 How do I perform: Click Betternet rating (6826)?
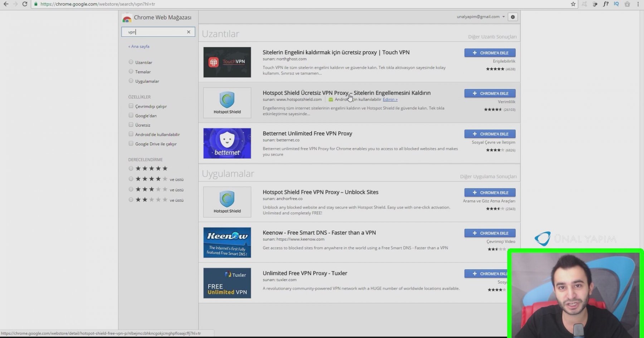point(501,150)
